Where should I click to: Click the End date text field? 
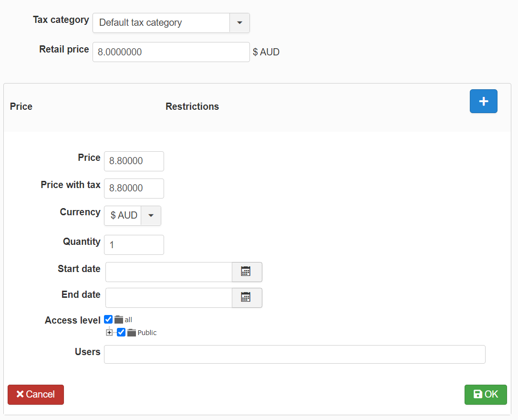pos(169,298)
